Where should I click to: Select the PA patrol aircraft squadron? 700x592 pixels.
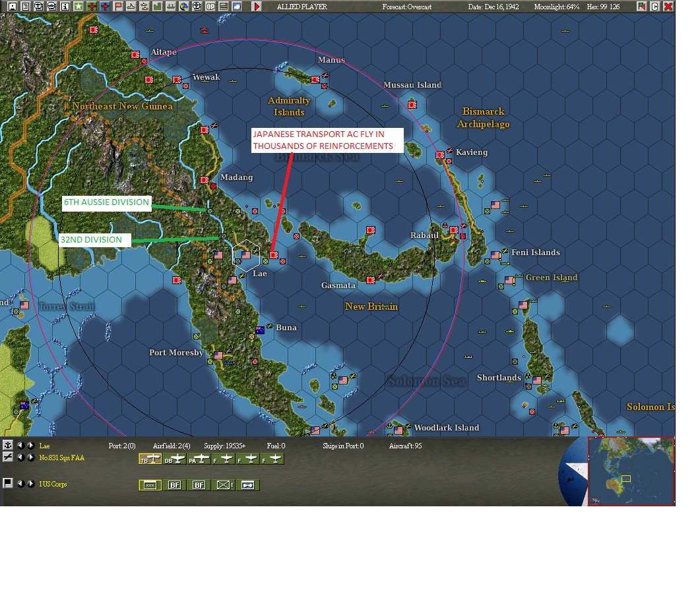tap(199, 459)
